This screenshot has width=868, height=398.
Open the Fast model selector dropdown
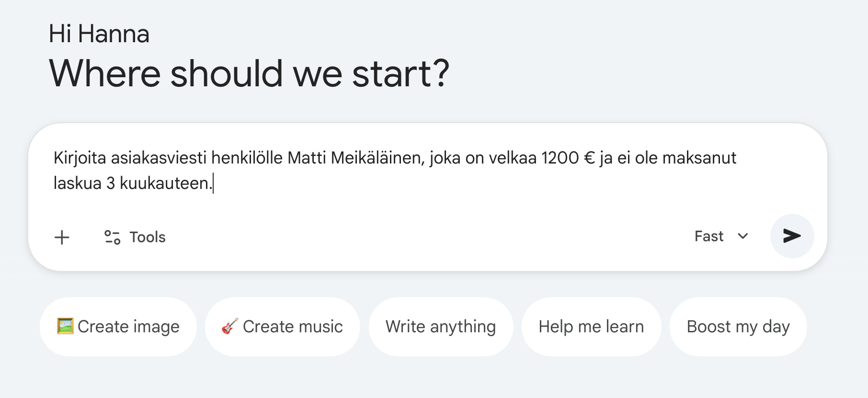721,236
